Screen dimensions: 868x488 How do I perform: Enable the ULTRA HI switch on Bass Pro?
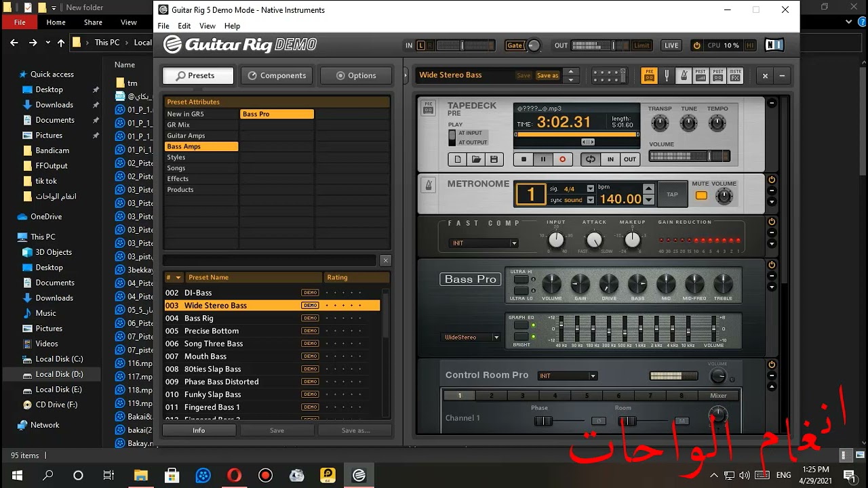point(521,279)
